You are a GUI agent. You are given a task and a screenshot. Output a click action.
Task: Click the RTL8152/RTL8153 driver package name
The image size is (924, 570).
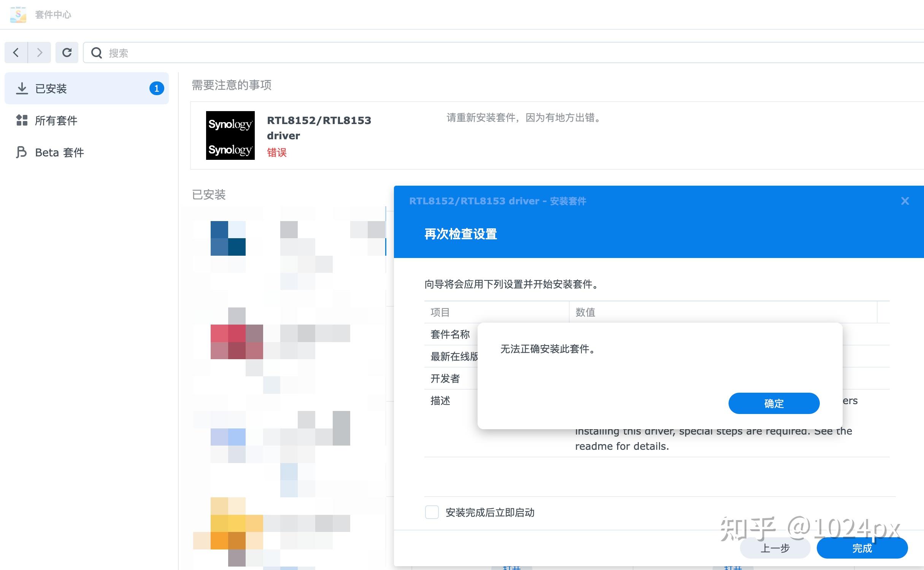319,128
